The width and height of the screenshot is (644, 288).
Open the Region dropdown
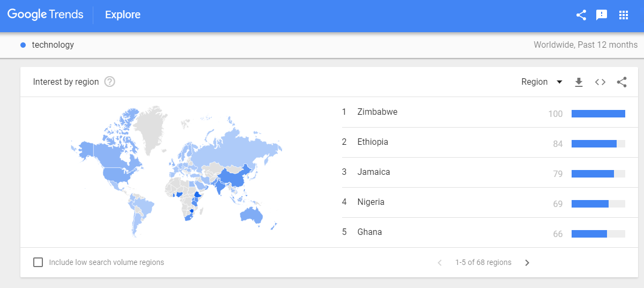542,82
